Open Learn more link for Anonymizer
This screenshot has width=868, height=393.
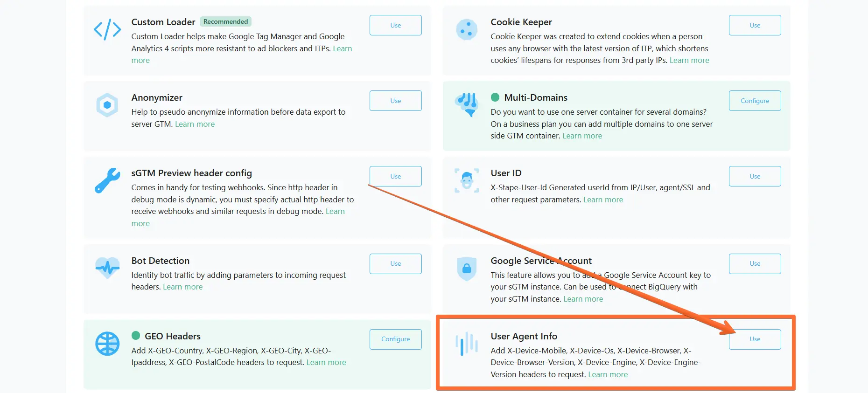(x=195, y=124)
